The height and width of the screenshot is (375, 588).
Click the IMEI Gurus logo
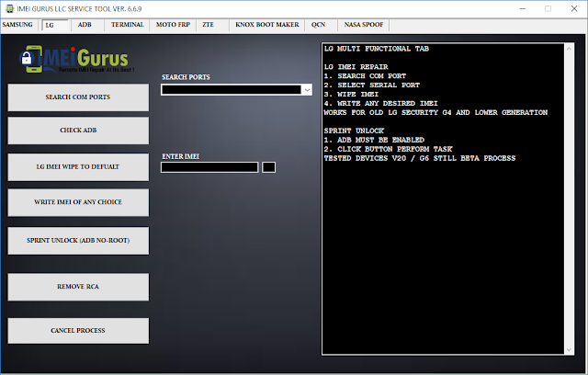(x=76, y=59)
